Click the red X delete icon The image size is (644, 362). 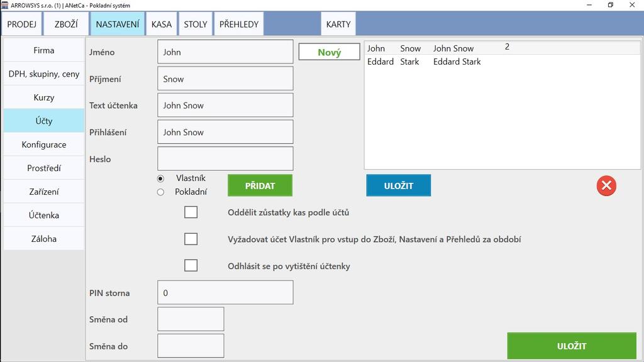[606, 186]
